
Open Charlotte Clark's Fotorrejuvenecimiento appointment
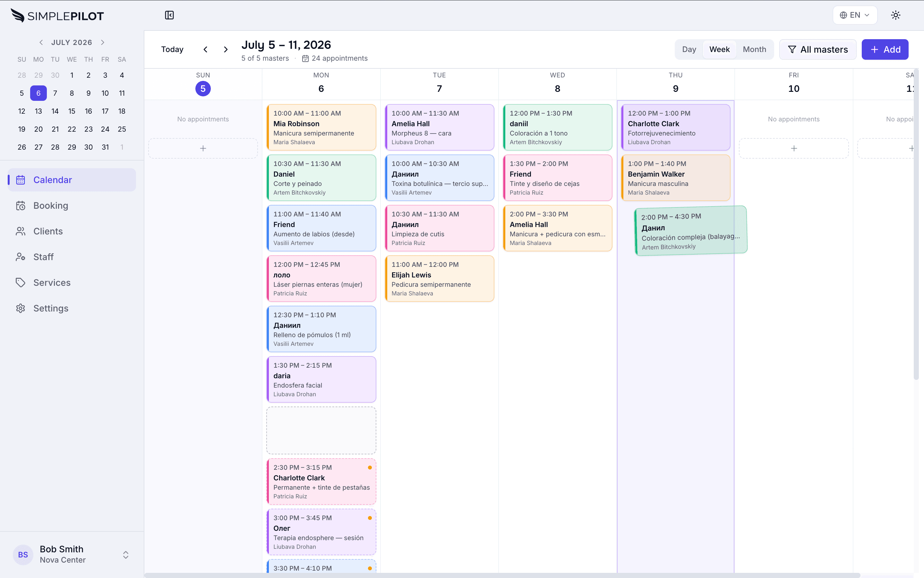click(x=676, y=127)
